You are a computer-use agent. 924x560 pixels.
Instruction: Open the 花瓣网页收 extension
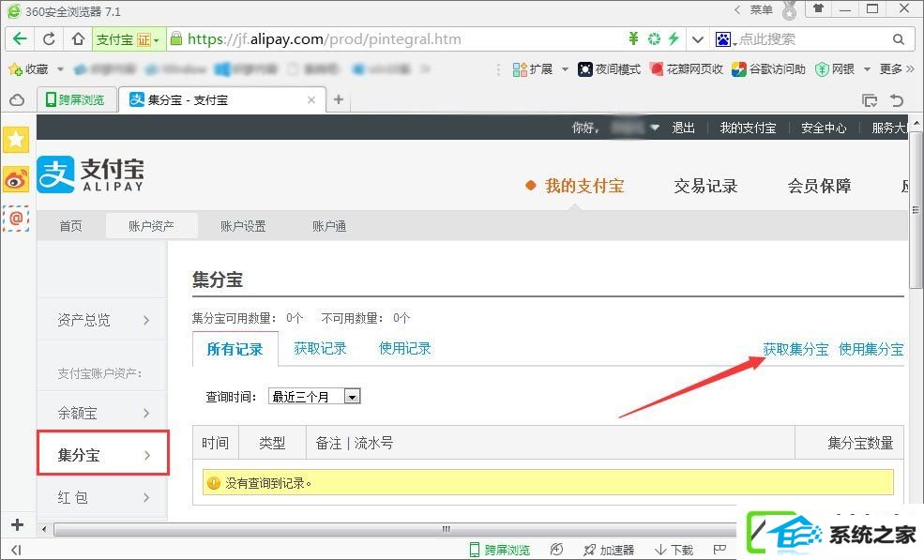click(687, 69)
